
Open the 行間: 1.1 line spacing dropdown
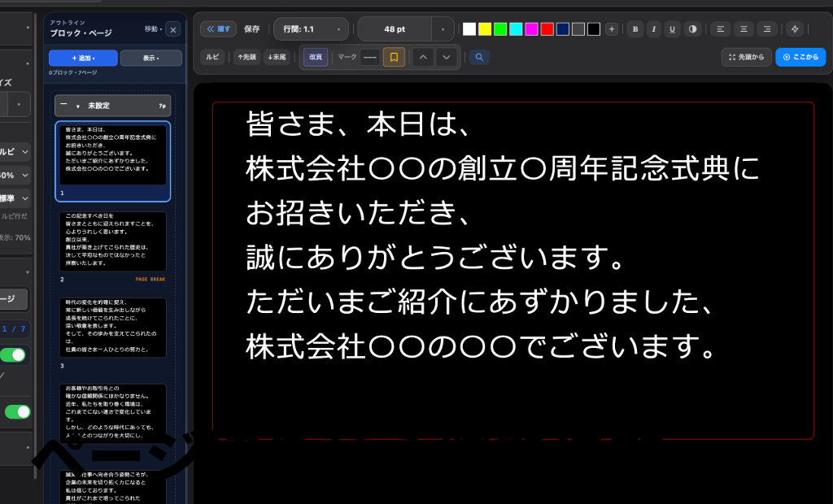tap(311, 29)
